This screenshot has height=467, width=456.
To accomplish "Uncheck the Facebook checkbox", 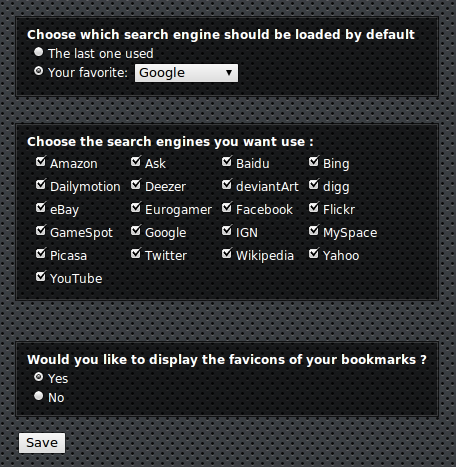I will (x=227, y=208).
